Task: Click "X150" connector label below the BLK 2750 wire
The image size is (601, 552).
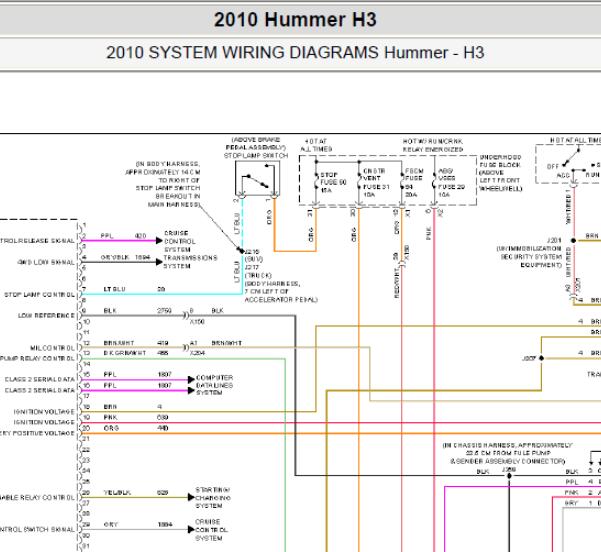Action: point(197,322)
